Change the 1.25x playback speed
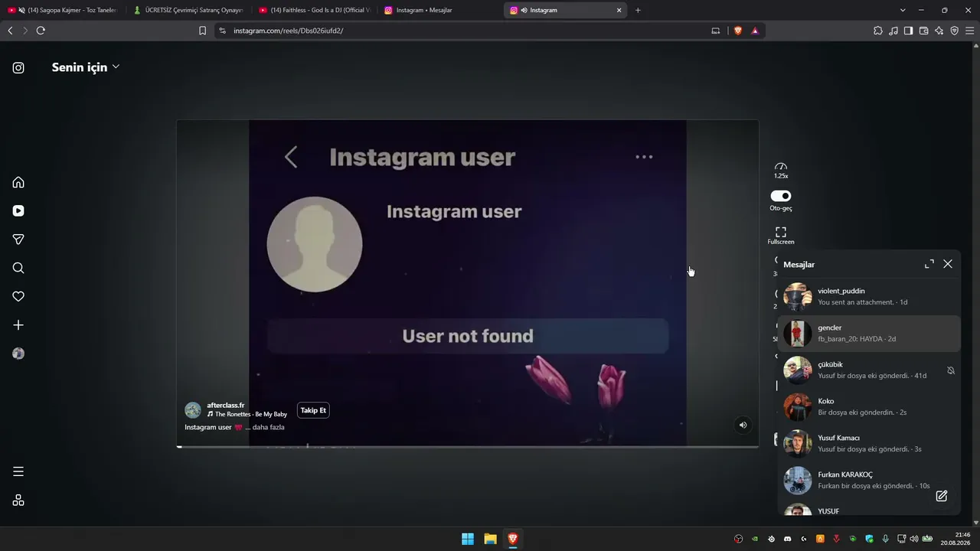 point(780,171)
